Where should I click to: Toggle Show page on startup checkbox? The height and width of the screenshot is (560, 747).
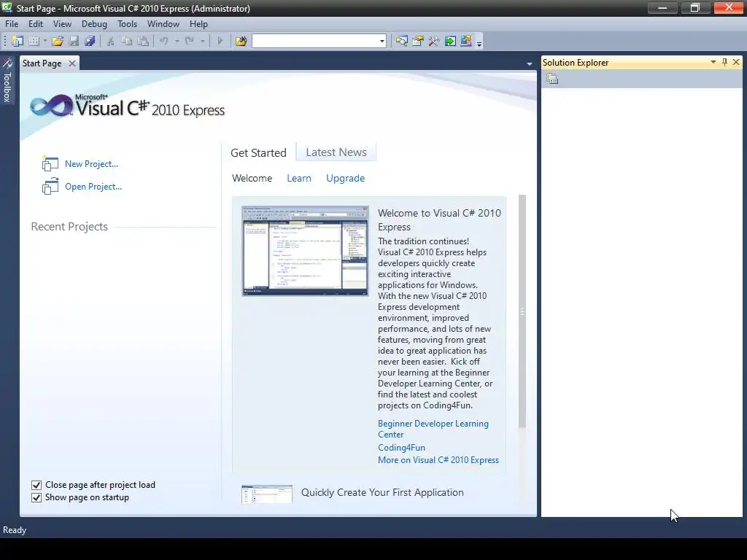[x=36, y=497]
